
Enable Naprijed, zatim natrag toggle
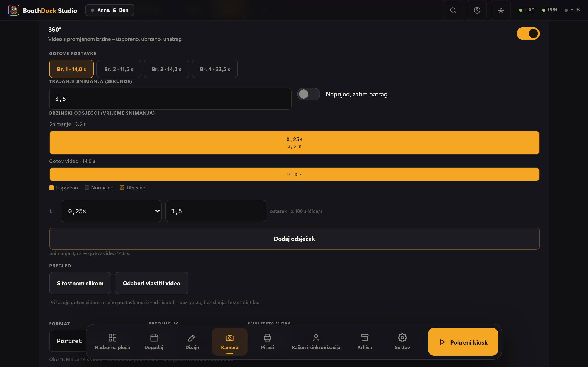(x=308, y=94)
